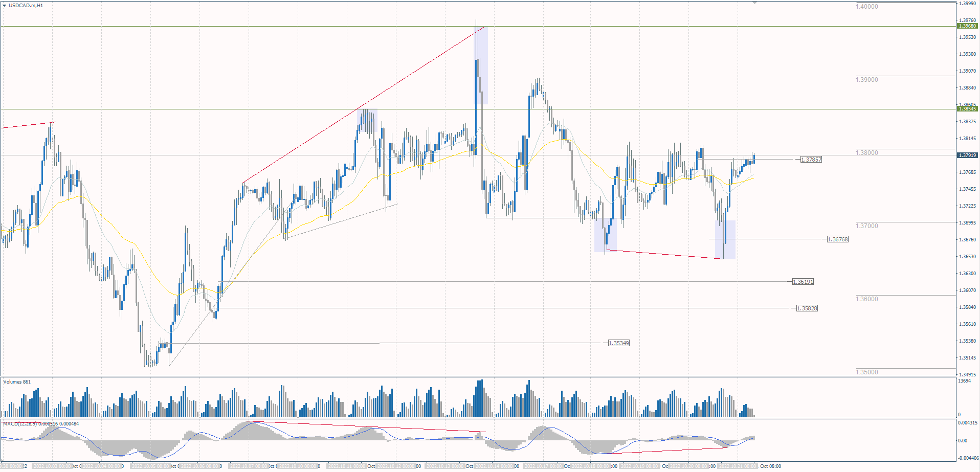The image size is (980, 472).
Task: Click the current price tag 1.37919
Action: pos(967,155)
